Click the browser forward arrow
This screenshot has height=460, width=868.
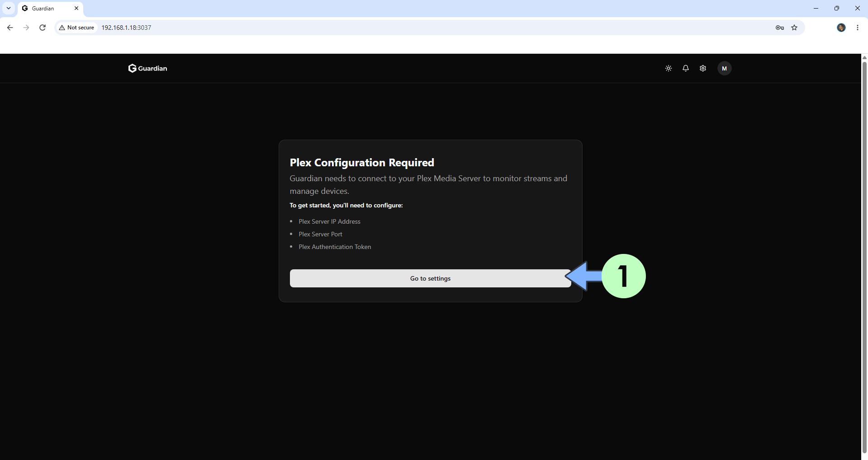click(x=26, y=28)
